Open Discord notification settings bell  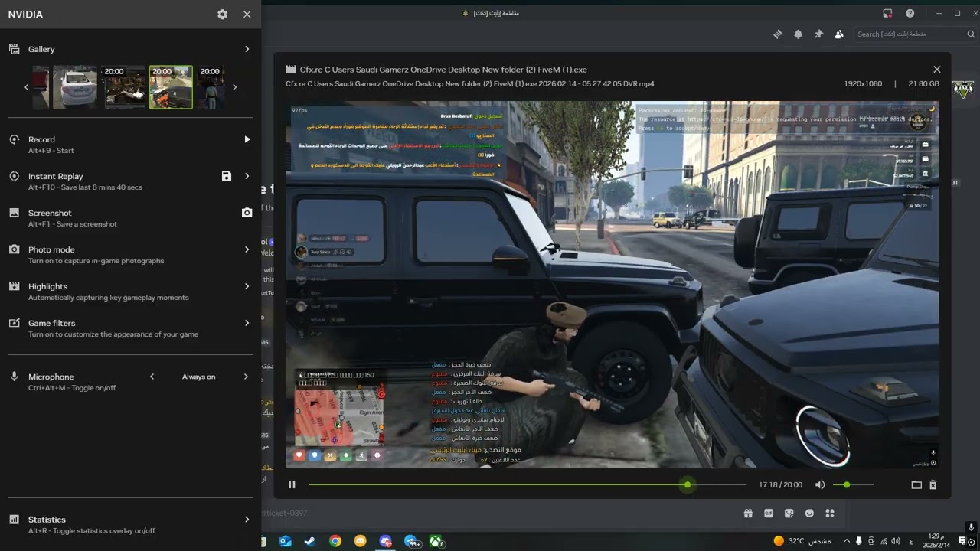[x=799, y=34]
